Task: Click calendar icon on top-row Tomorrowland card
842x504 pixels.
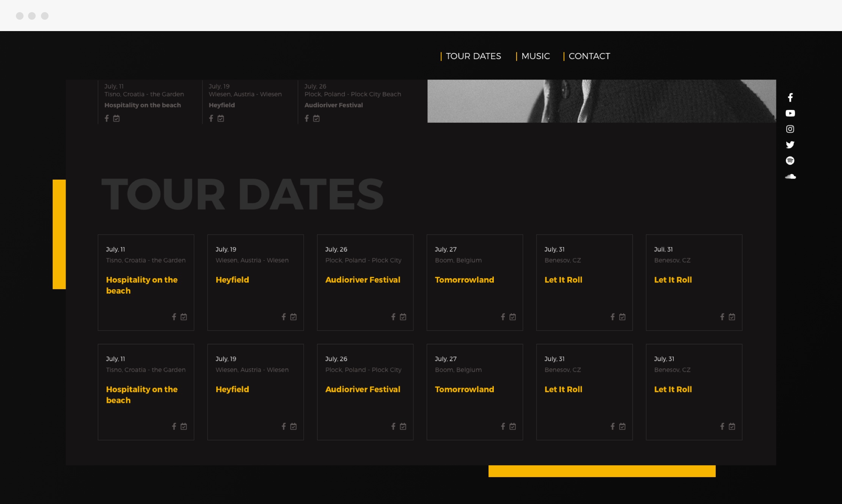Action: pyautogui.click(x=512, y=317)
